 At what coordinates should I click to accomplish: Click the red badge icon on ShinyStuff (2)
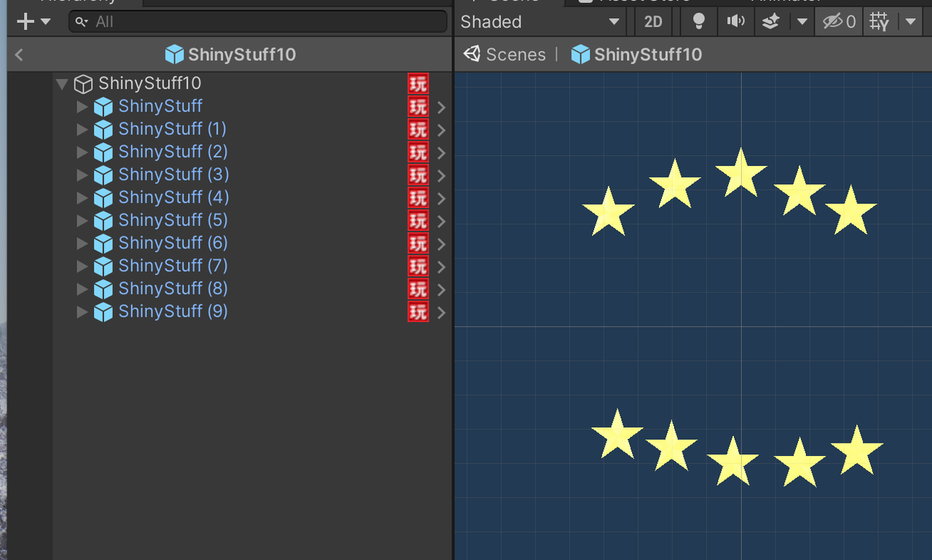418,152
